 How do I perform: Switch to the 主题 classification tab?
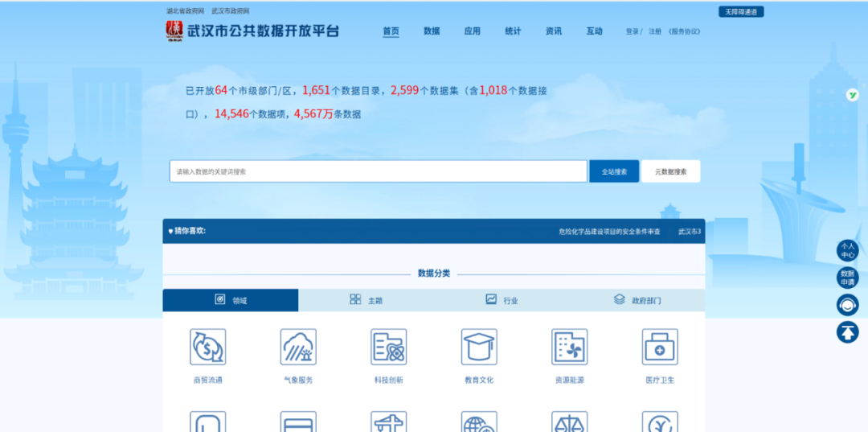[x=366, y=300]
